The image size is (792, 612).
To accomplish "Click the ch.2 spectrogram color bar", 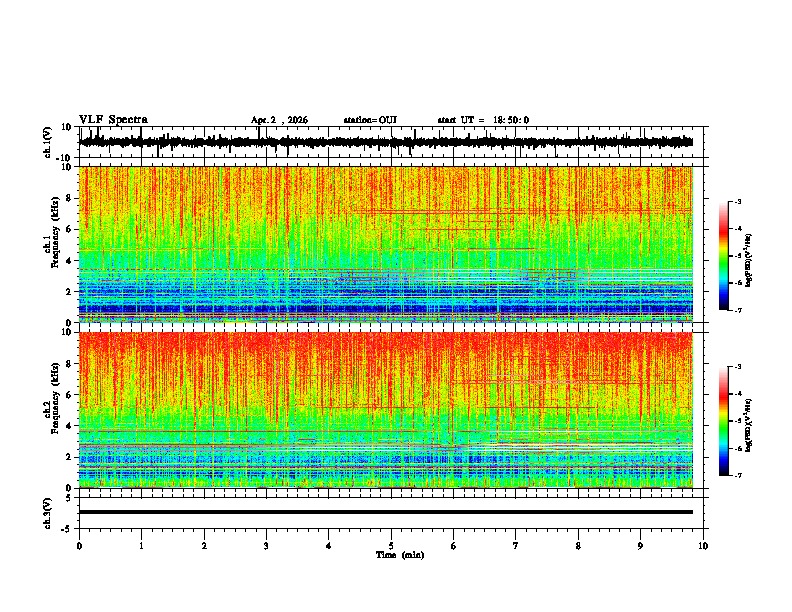I will pos(724,421).
